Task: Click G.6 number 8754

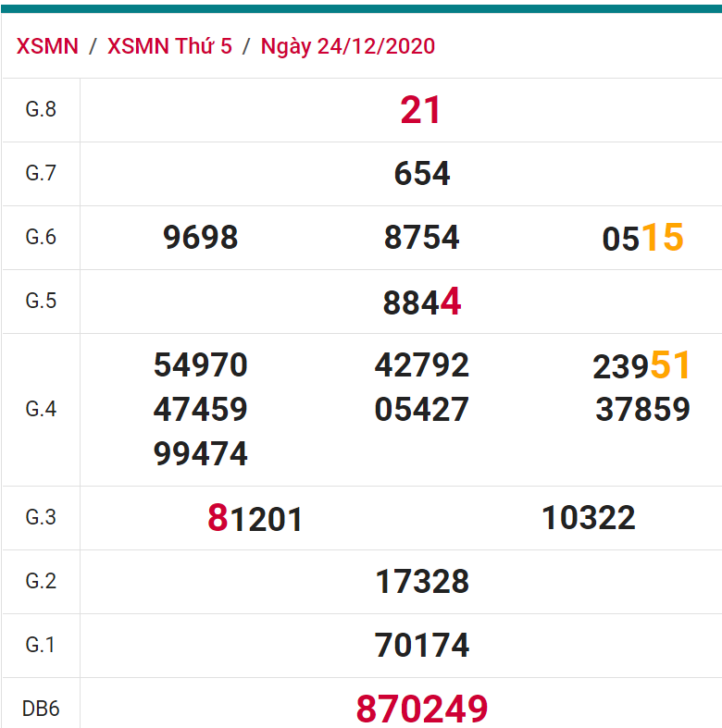Action: coord(421,238)
